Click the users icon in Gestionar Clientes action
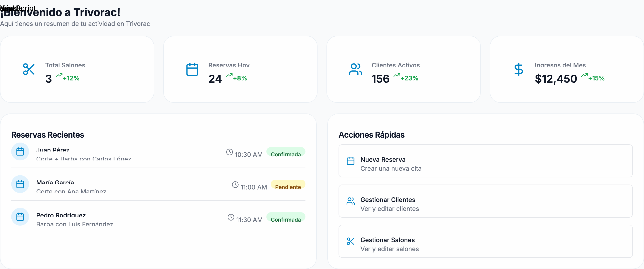 click(350, 201)
